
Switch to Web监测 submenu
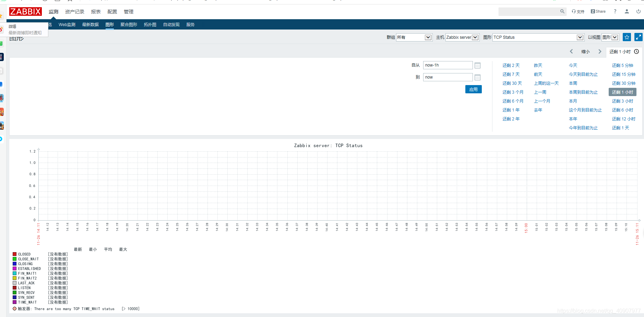67,25
